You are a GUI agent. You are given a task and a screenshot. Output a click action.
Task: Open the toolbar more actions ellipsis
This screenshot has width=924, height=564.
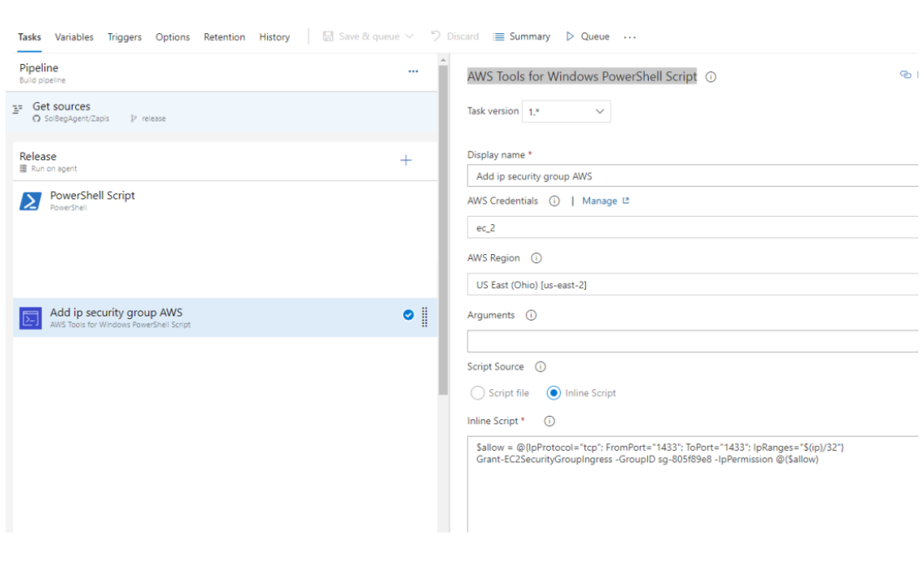[630, 37]
